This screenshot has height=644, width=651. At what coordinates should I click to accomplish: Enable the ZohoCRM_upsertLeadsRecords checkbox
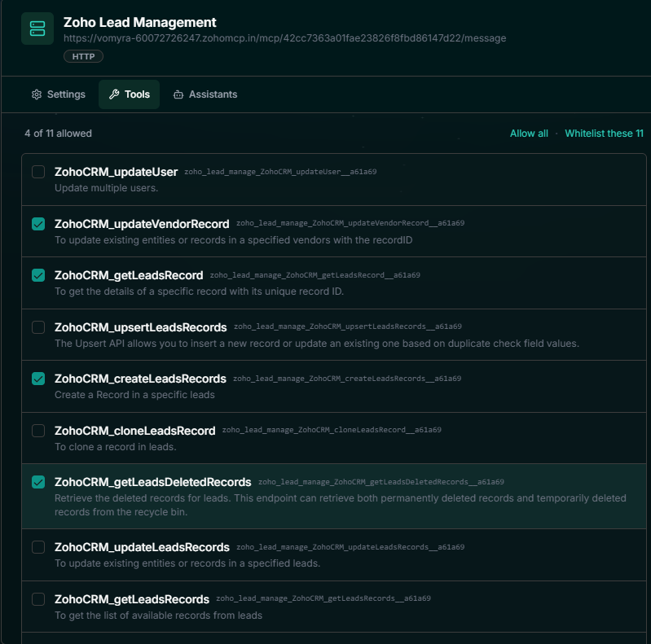pos(38,327)
